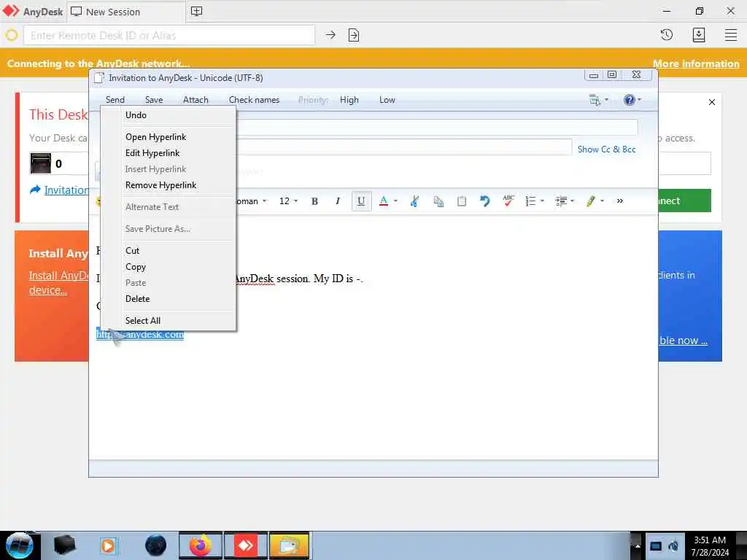This screenshot has width=747, height=560.
Task: Open the email view options icon
Action: click(x=595, y=99)
